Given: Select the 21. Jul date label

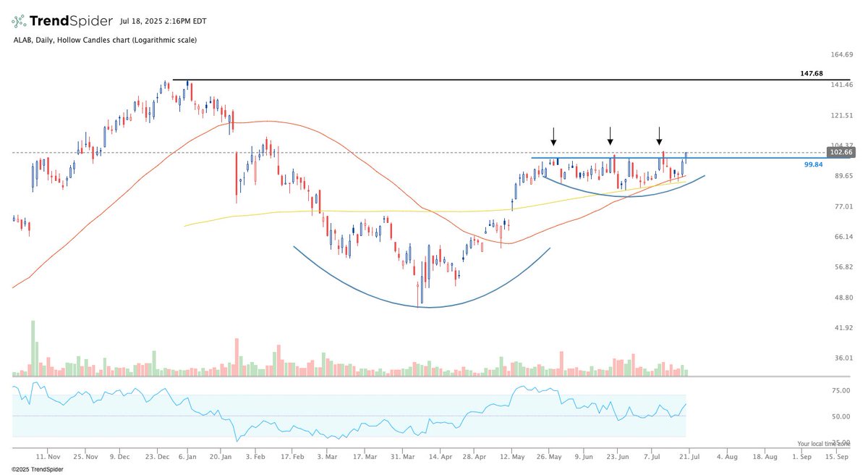Looking at the screenshot, I should (688, 458).
